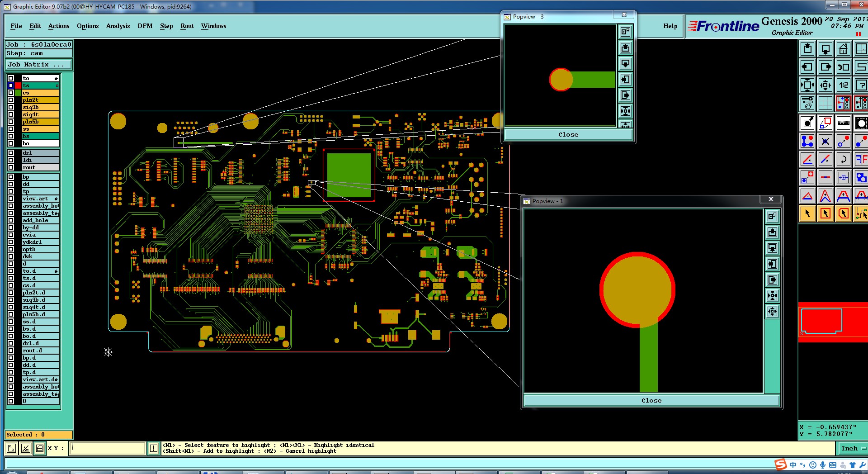Open the Rout menu
Screen dimensions: 868x474
(187, 26)
